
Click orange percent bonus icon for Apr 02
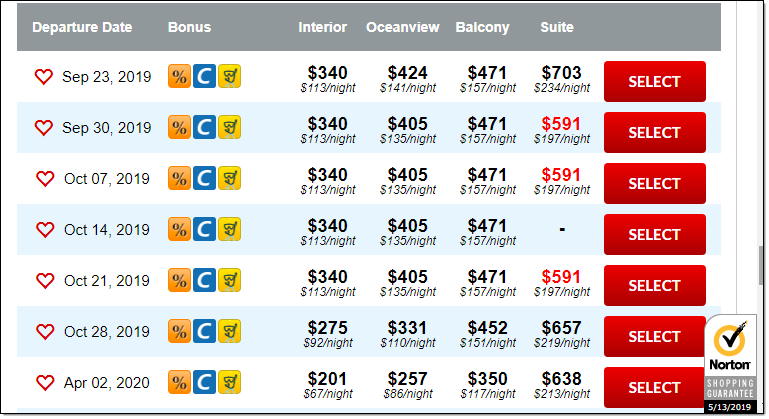pos(179,383)
